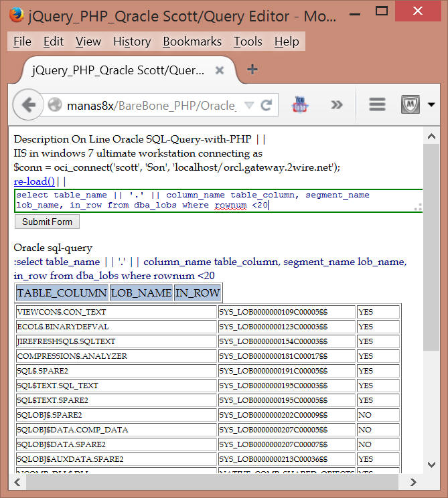Click the McAfee shield icon
448x498 pixels.
[410, 105]
